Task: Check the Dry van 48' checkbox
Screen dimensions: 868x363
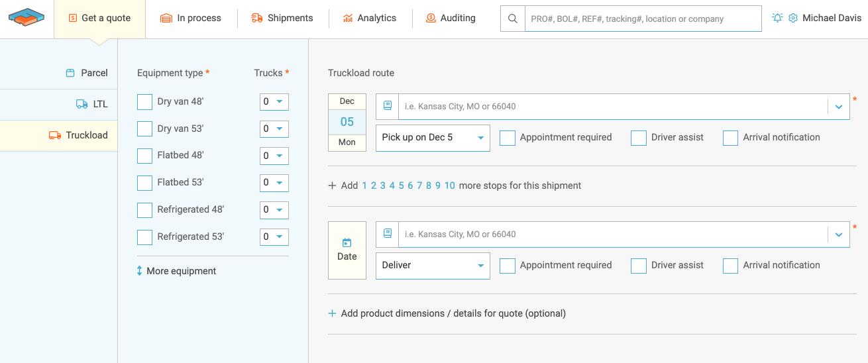Action: click(144, 102)
